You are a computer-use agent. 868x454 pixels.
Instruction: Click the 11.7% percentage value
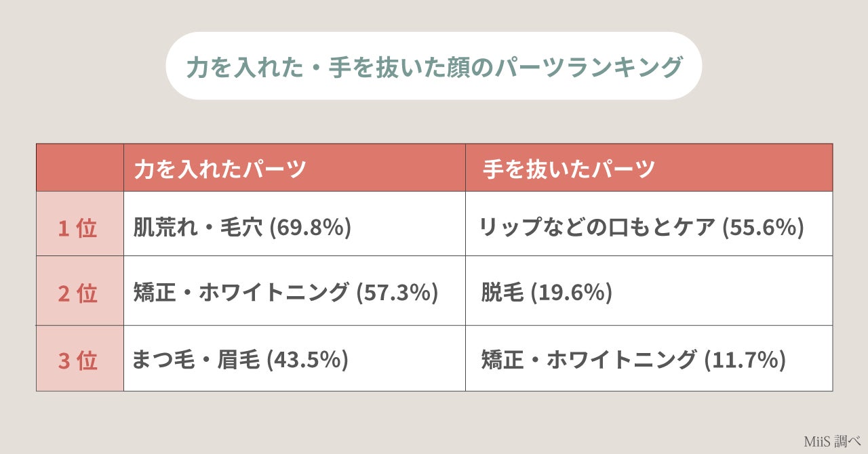(x=745, y=359)
